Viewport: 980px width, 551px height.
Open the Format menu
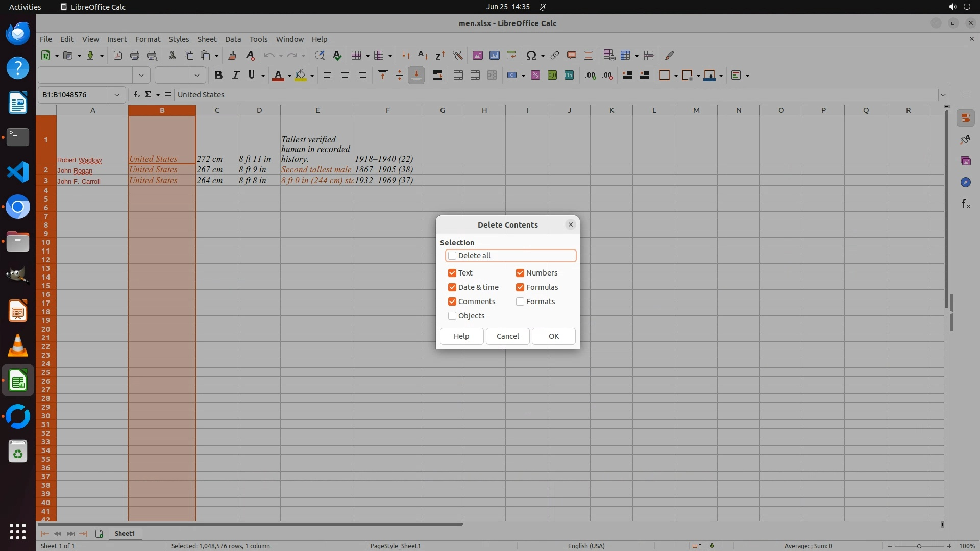coord(148,39)
